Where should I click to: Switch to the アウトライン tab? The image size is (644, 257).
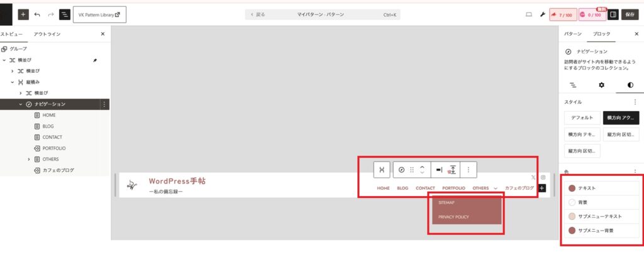(x=47, y=34)
